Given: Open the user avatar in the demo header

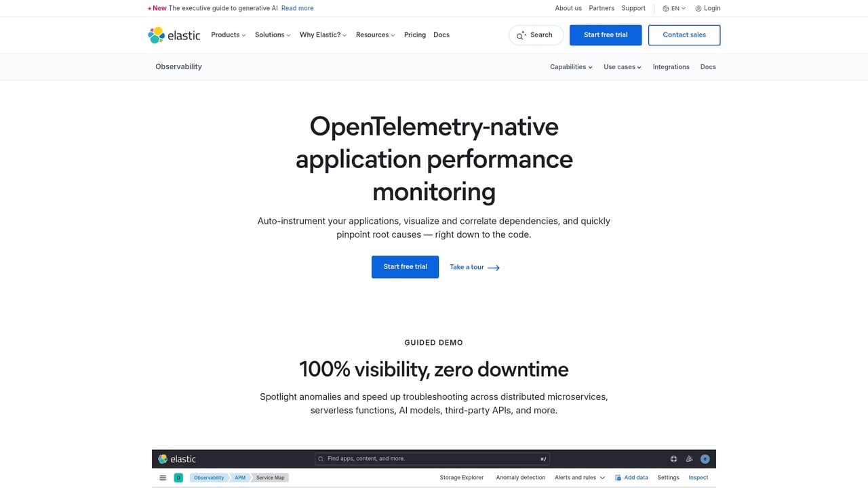Looking at the screenshot, I should [705, 459].
